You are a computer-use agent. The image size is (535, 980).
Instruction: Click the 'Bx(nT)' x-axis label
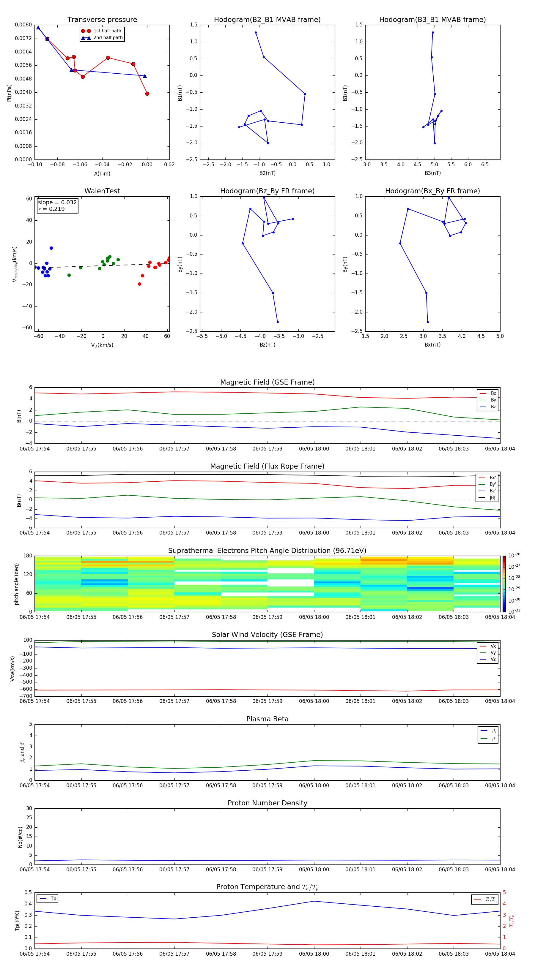click(x=432, y=345)
